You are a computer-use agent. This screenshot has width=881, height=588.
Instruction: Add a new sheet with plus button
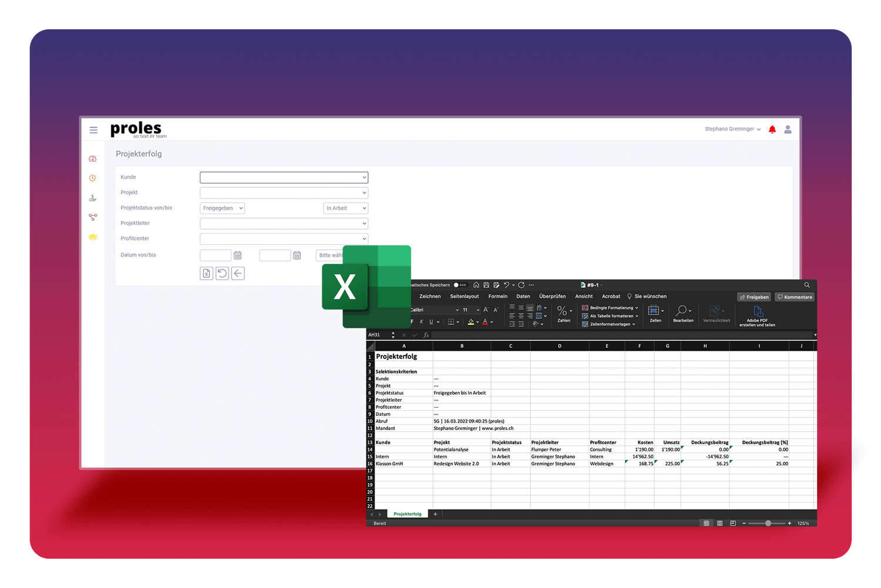[x=435, y=514]
